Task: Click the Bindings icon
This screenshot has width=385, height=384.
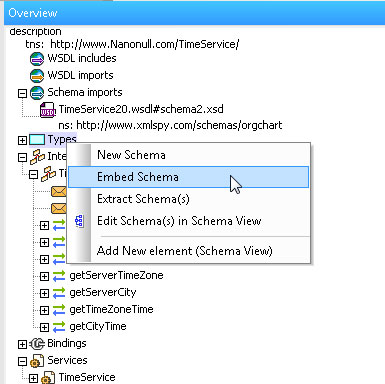Action: (37, 344)
